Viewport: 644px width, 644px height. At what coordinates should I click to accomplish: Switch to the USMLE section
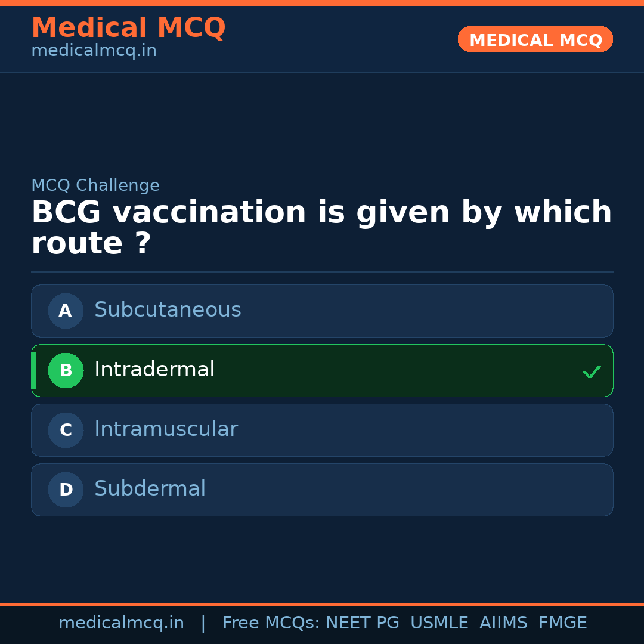pos(439,623)
